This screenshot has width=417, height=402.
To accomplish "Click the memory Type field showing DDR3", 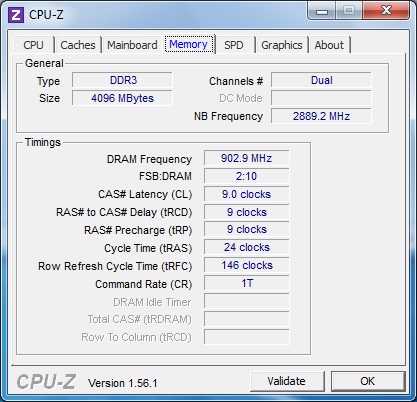I will pyautogui.click(x=122, y=80).
